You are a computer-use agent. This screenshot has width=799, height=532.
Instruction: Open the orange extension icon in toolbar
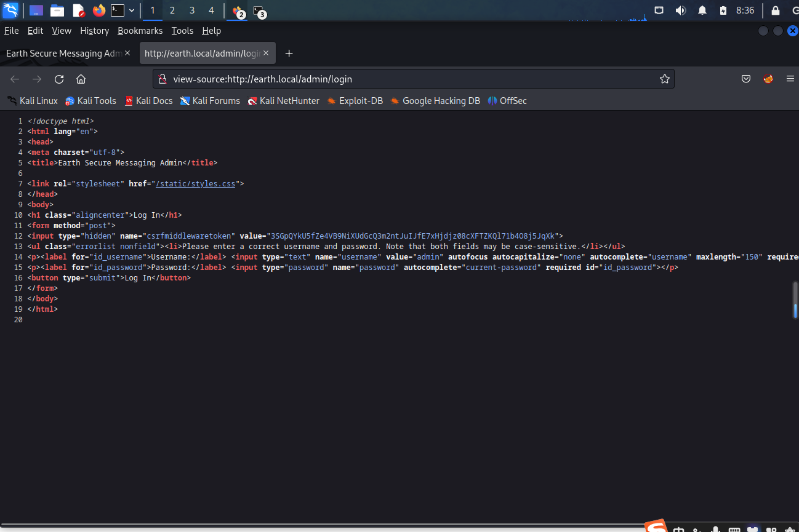click(x=768, y=79)
